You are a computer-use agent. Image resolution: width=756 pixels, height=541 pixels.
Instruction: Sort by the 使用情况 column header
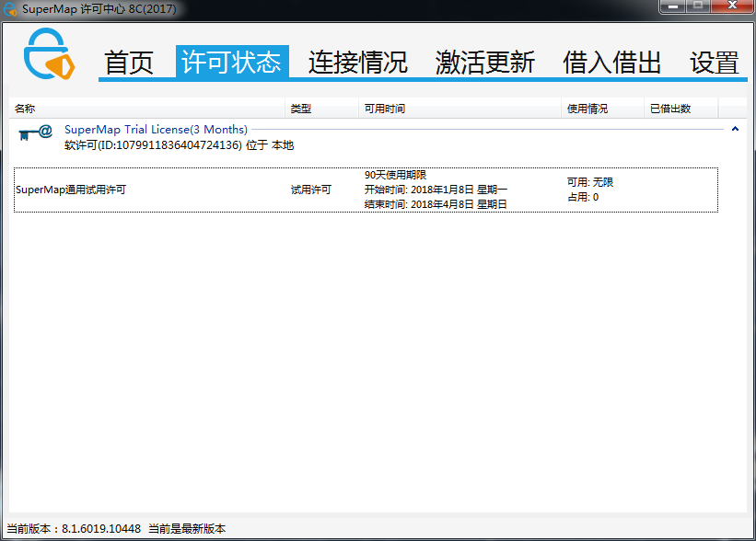(x=602, y=109)
